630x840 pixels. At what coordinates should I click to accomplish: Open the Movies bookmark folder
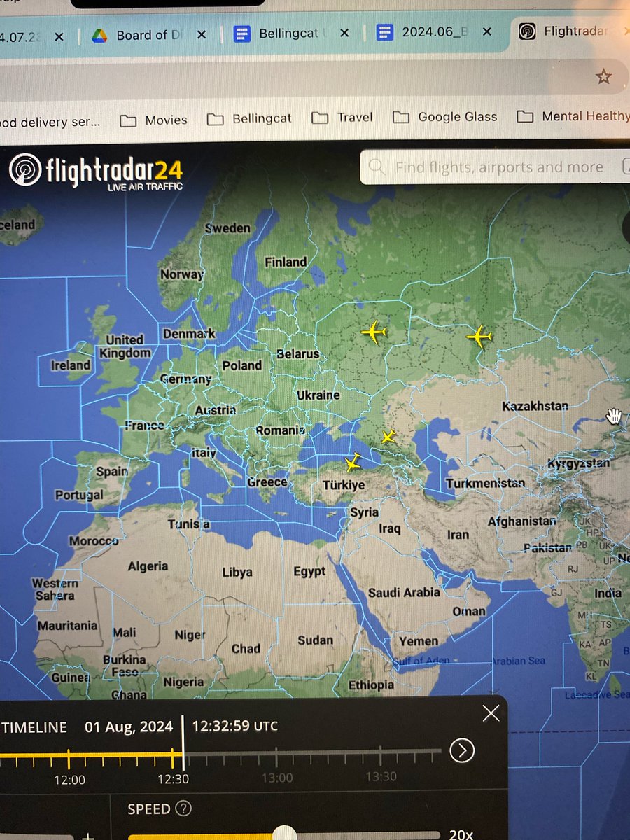(x=153, y=120)
